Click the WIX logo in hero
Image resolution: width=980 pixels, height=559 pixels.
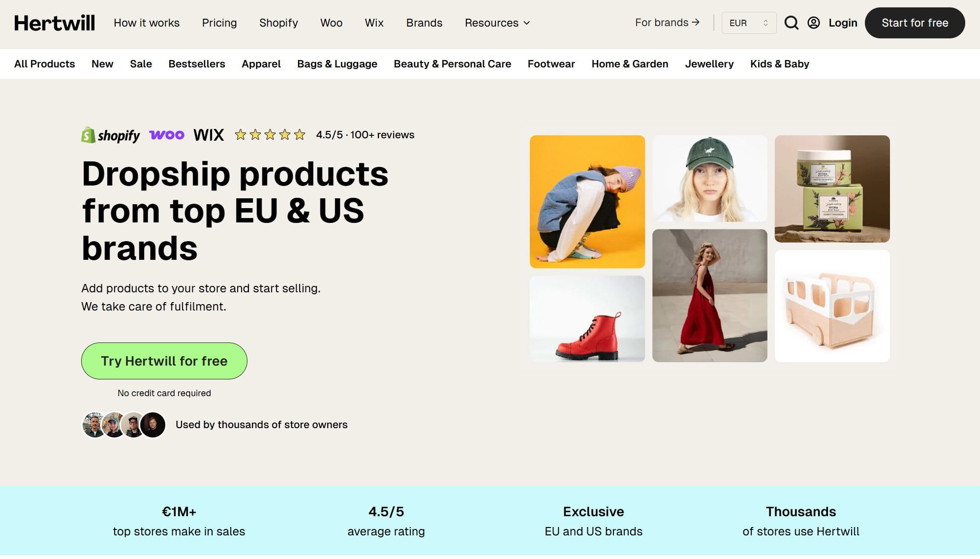tap(209, 135)
